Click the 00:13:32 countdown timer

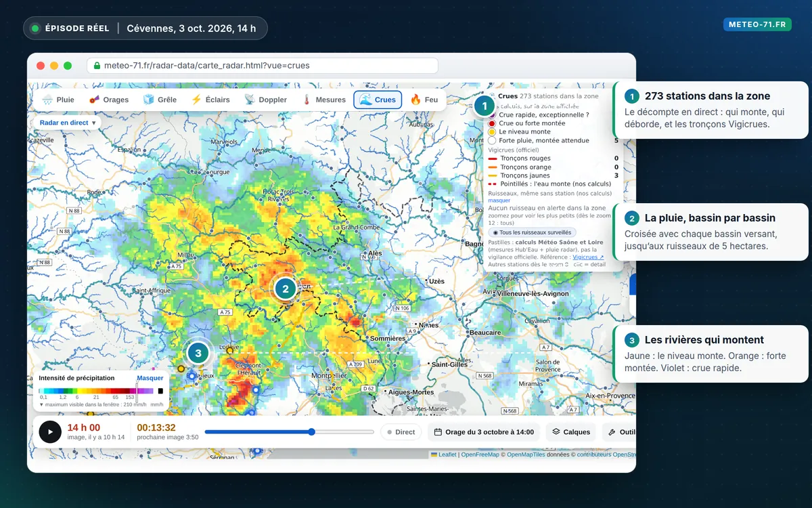pyautogui.click(x=156, y=427)
